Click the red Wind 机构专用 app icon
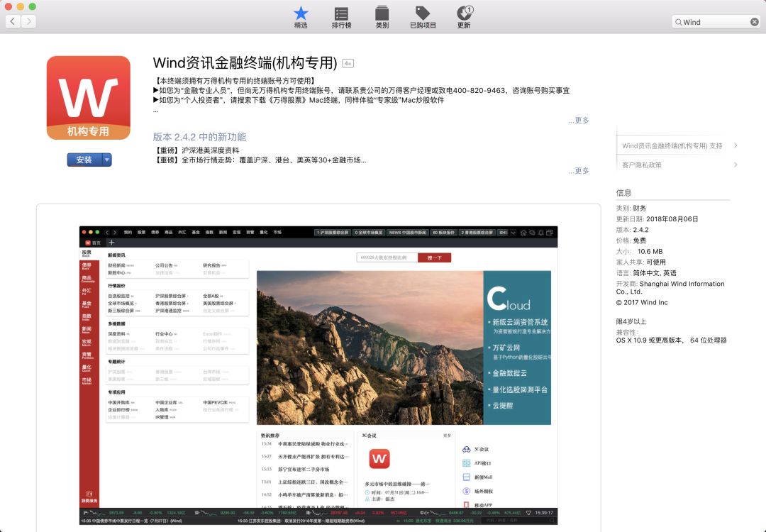Viewport: 766px width, 532px height. click(x=87, y=96)
